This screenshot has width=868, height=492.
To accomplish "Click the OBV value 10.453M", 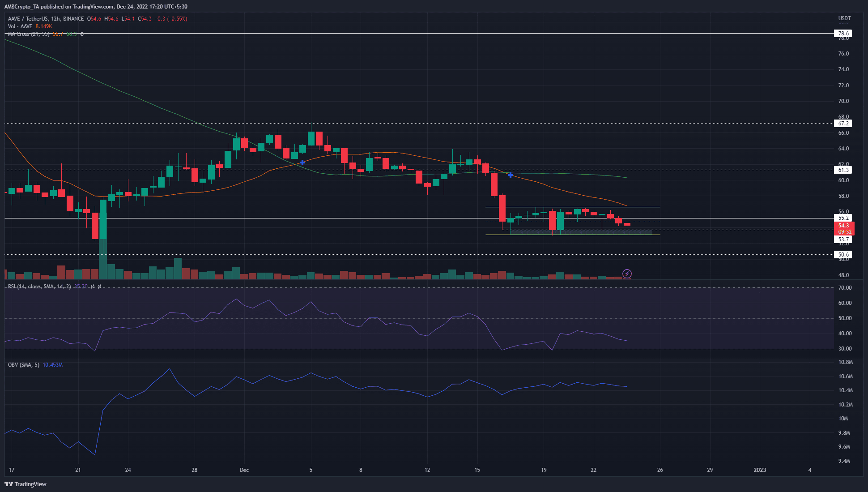I will coord(53,365).
